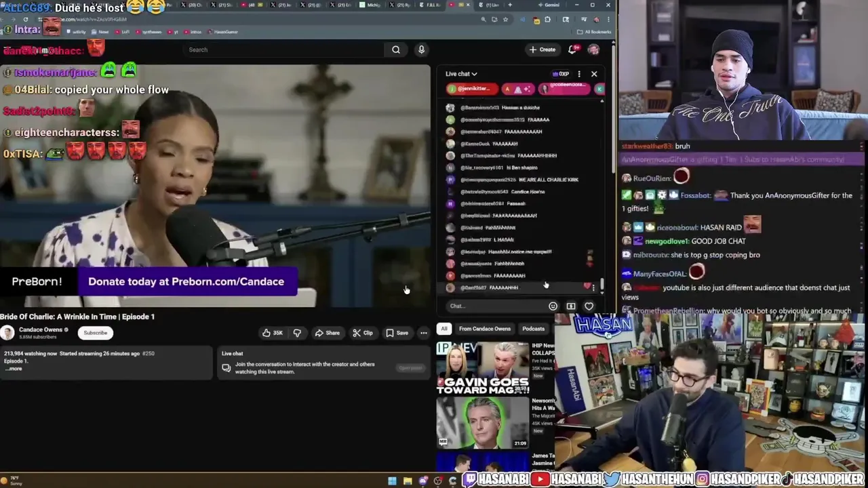
Task: Select the All filter chip
Action: [x=444, y=329]
